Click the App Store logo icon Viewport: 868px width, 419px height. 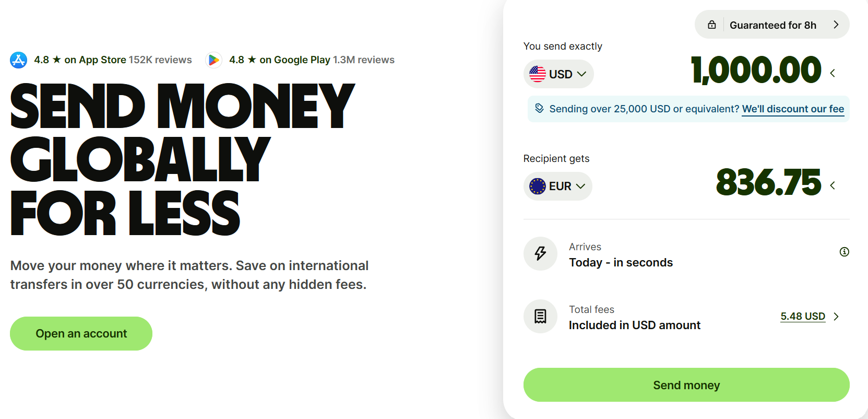pyautogui.click(x=19, y=60)
